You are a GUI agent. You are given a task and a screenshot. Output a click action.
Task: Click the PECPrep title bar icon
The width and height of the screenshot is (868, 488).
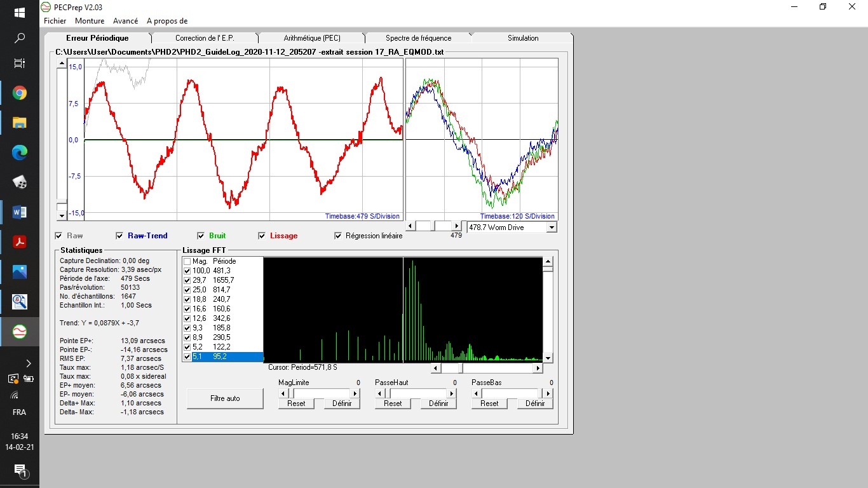(x=45, y=7)
